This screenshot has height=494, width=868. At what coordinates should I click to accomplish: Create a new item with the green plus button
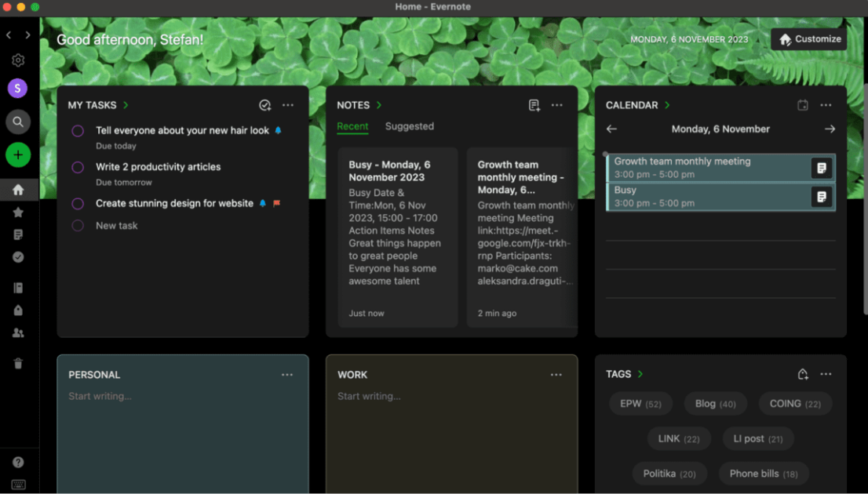coord(17,154)
